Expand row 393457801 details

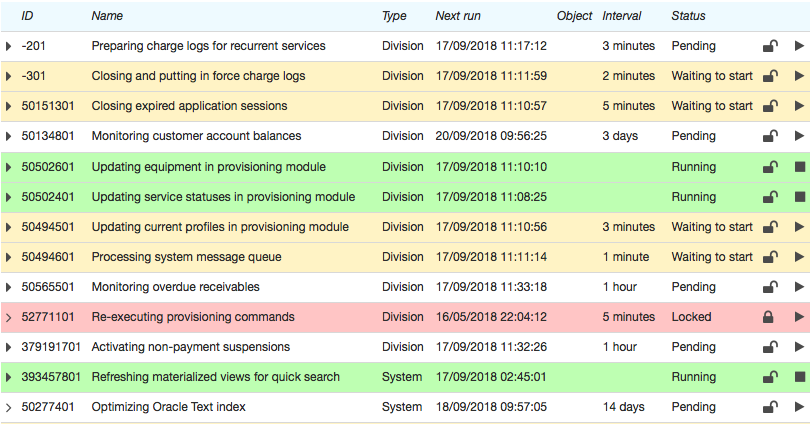[x=8, y=376]
